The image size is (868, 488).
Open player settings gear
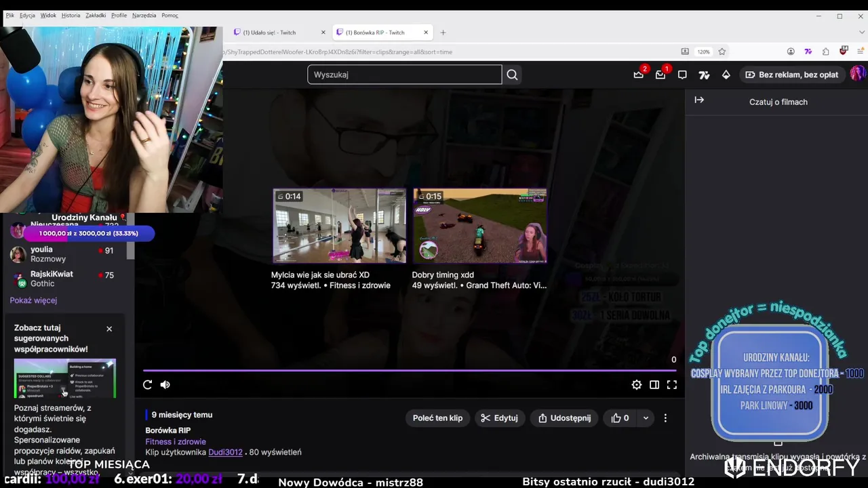636,385
